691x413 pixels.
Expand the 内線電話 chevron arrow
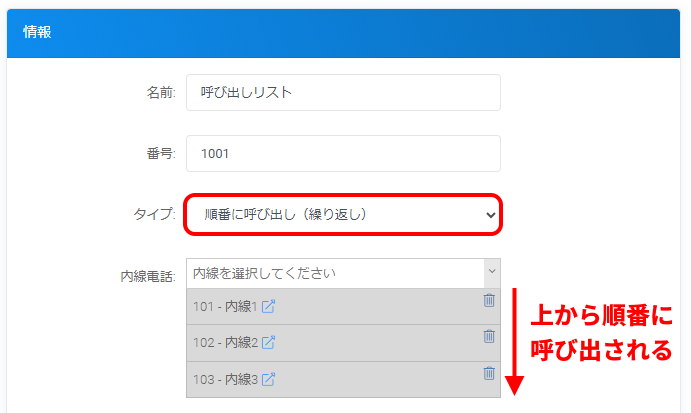491,272
